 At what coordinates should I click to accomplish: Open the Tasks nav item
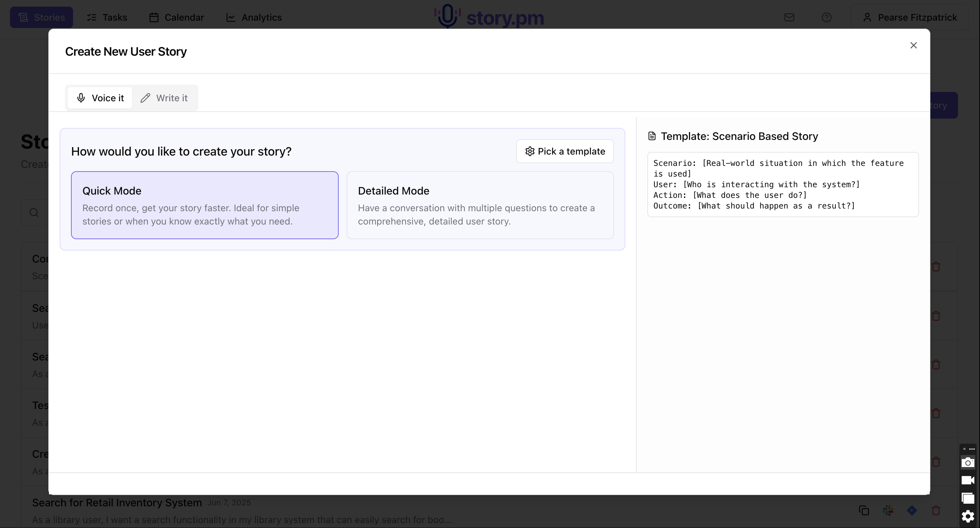[x=107, y=17]
